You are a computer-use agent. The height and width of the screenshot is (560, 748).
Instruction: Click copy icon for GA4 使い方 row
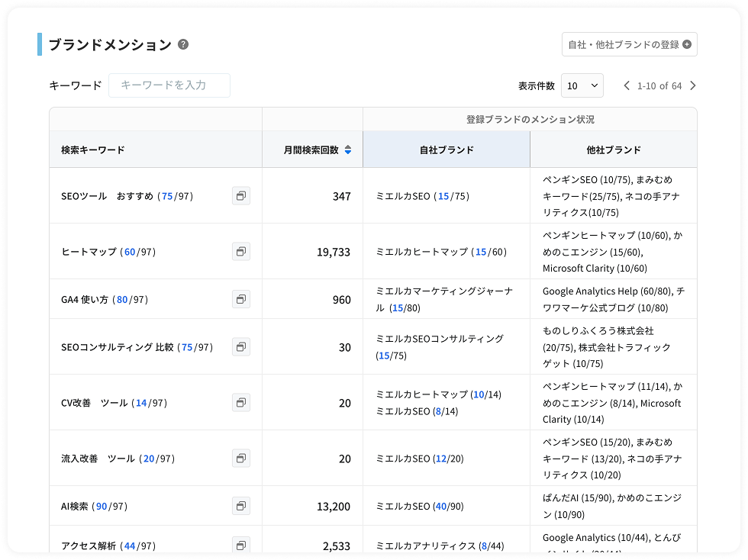click(241, 299)
